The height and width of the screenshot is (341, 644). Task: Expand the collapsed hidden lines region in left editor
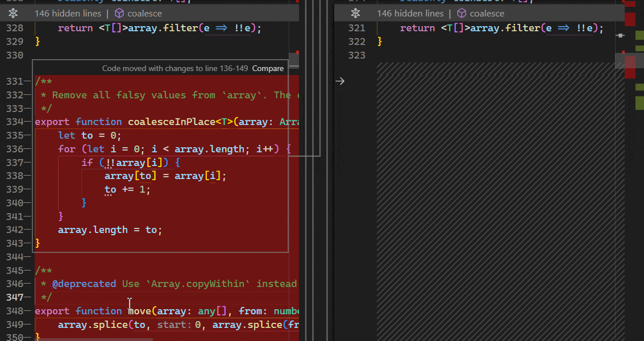(x=14, y=13)
